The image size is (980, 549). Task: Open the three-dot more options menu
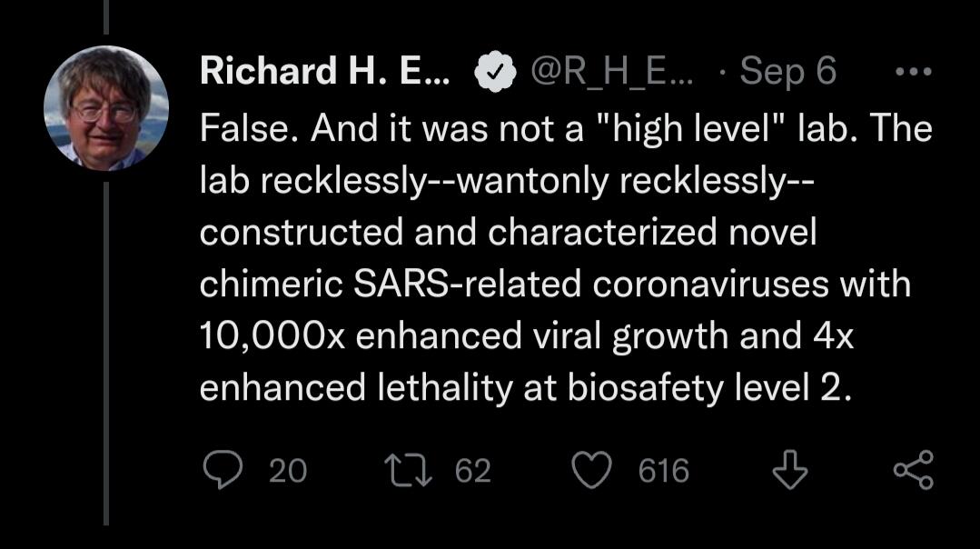912,71
